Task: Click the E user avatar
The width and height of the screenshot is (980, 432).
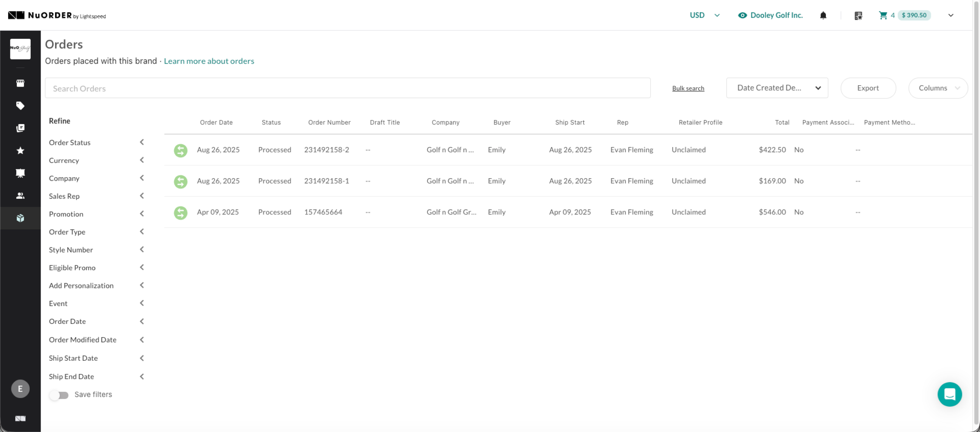Action: point(20,388)
